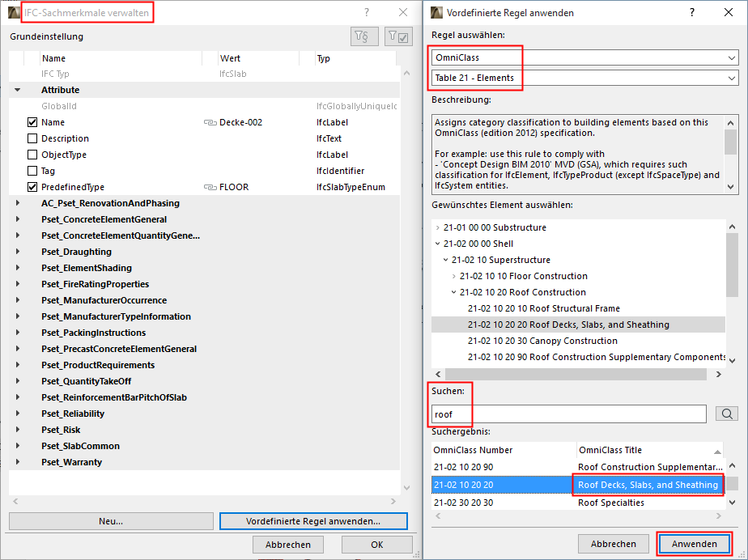Select Roof Decks, Slabs, and Sheathing tree item
748x560 pixels.
click(568, 325)
